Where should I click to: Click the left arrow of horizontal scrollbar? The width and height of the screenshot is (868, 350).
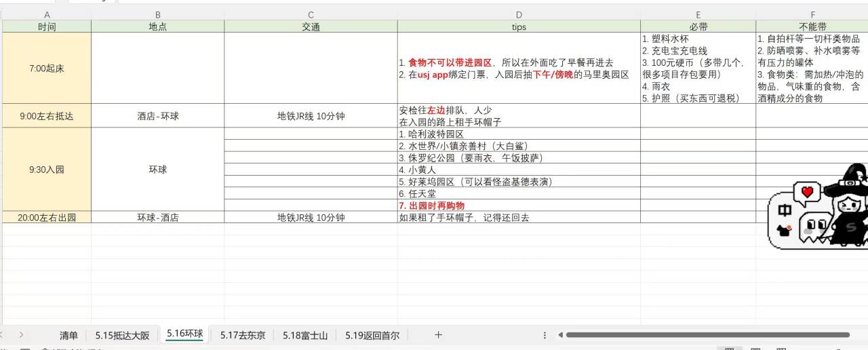pyautogui.click(x=560, y=335)
